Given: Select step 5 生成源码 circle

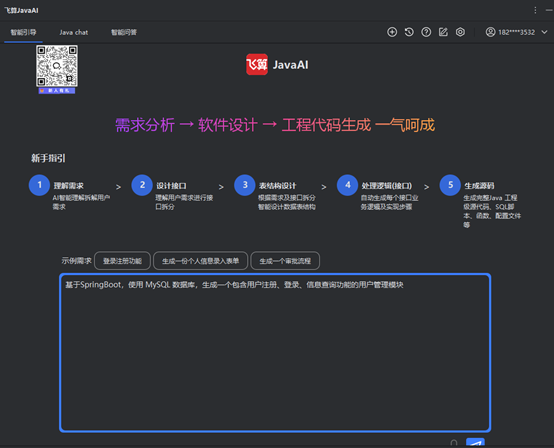Looking at the screenshot, I should 450,185.
